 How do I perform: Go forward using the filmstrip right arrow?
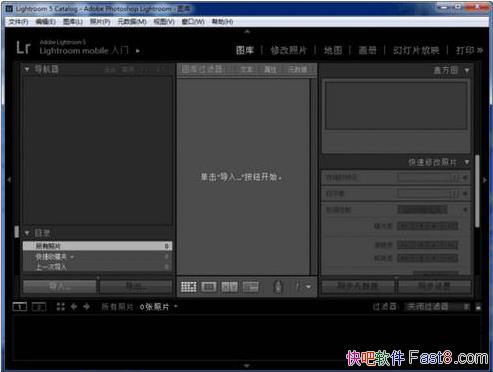pos(86,307)
